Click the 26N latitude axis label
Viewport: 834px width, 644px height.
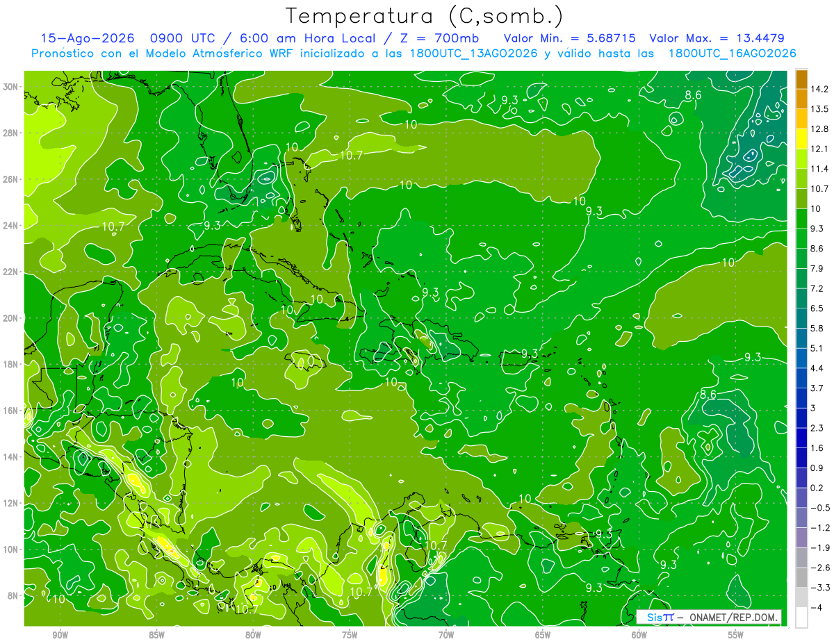point(12,179)
